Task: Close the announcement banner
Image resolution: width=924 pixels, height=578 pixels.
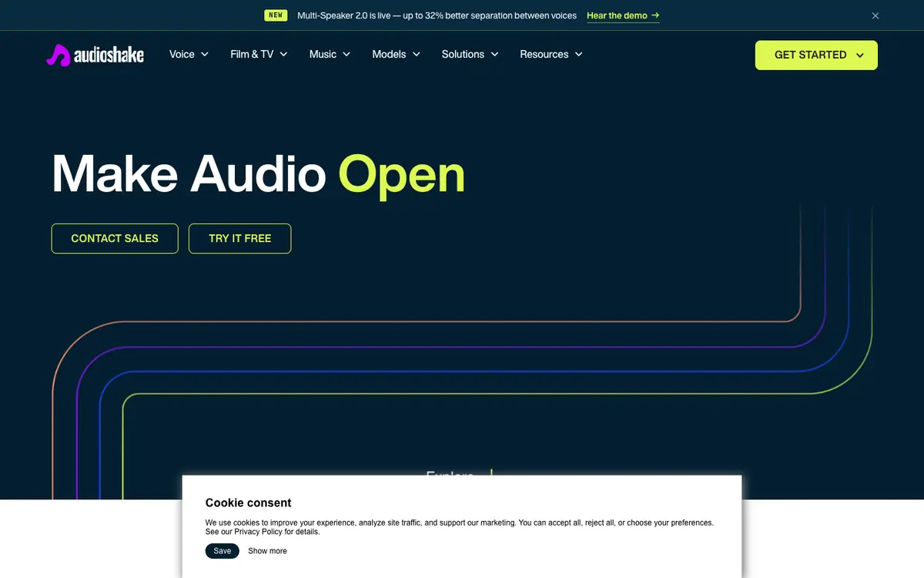Action: click(875, 15)
